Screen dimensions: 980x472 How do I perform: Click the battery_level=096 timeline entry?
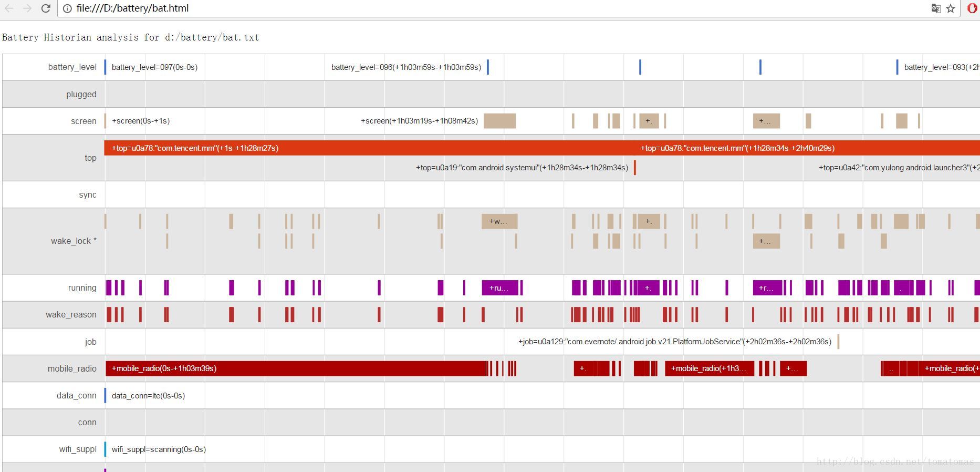tap(406, 67)
